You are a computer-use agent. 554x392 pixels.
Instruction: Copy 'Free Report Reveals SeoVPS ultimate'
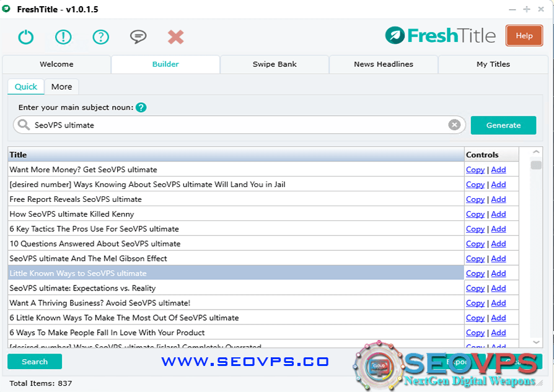[x=475, y=199]
